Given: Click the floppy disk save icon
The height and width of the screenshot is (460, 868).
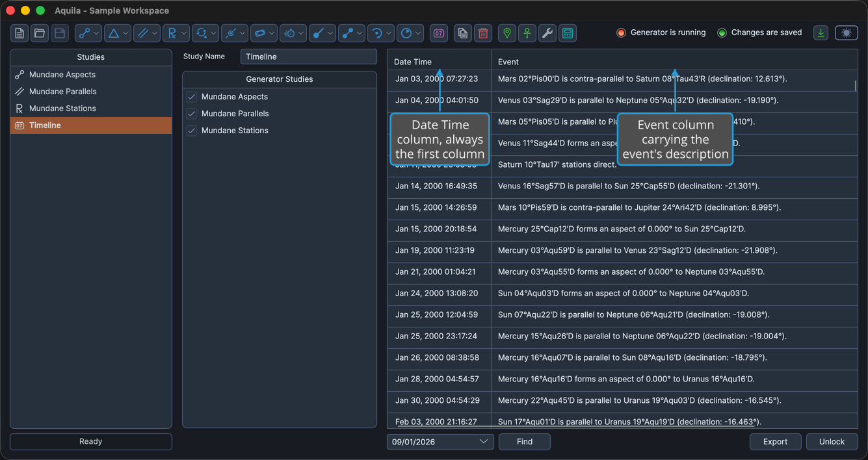Looking at the screenshot, I should [60, 33].
